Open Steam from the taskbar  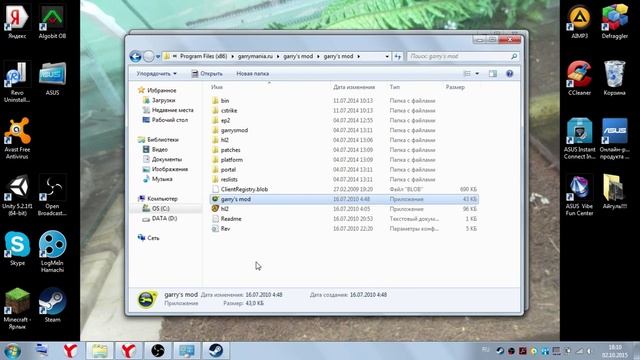pyautogui.click(x=216, y=351)
